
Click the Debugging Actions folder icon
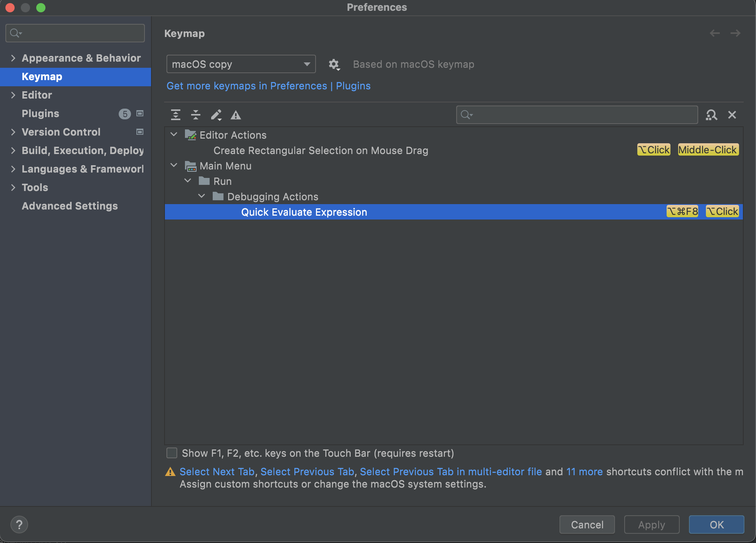218,196
